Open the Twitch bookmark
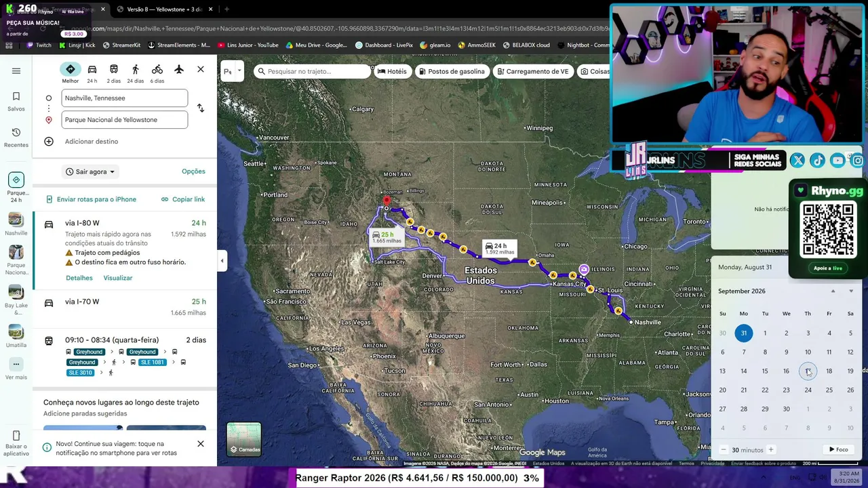Screen dimensions: 868x488 [39, 45]
